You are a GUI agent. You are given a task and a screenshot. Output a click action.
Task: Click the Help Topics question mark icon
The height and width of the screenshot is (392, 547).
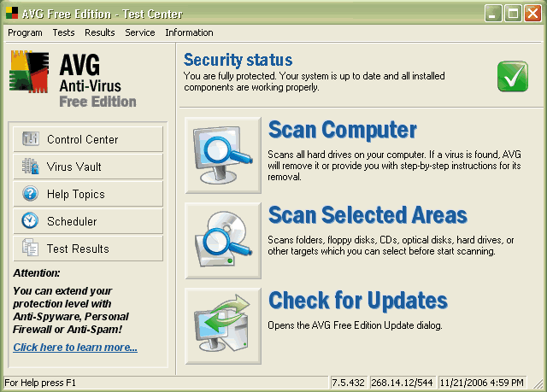click(x=31, y=194)
